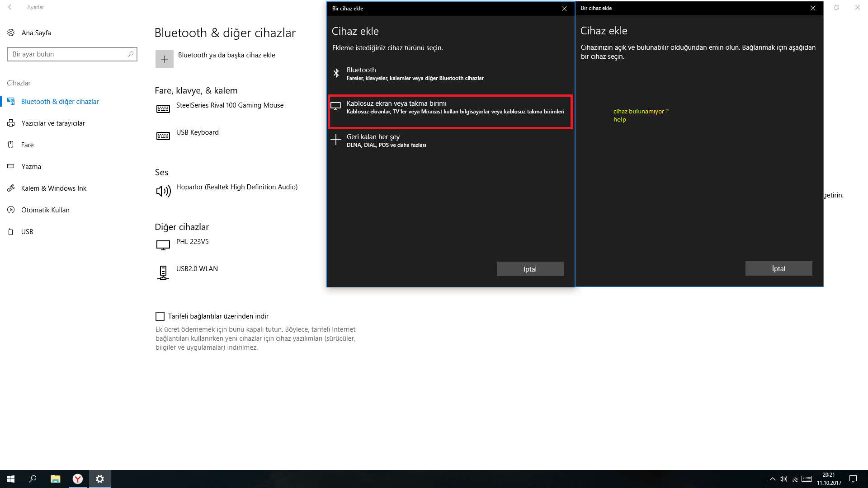
Task: Open Kalem & Windows Ink section
Action: [53, 188]
